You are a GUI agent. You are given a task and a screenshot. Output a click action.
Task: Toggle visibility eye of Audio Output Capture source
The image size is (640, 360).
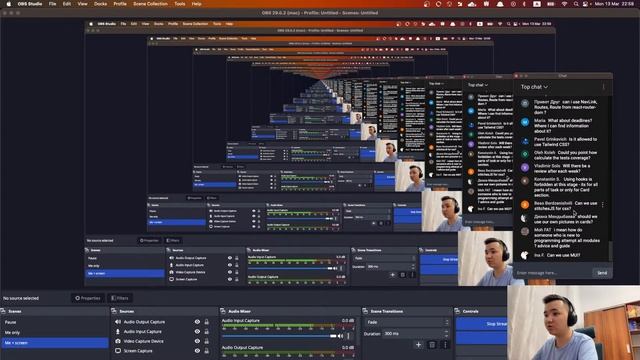(x=197, y=322)
